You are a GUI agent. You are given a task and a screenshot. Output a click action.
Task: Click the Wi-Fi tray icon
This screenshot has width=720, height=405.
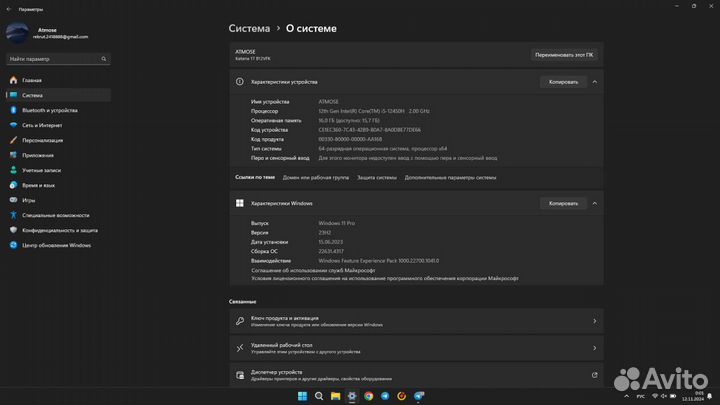pyautogui.click(x=655, y=396)
